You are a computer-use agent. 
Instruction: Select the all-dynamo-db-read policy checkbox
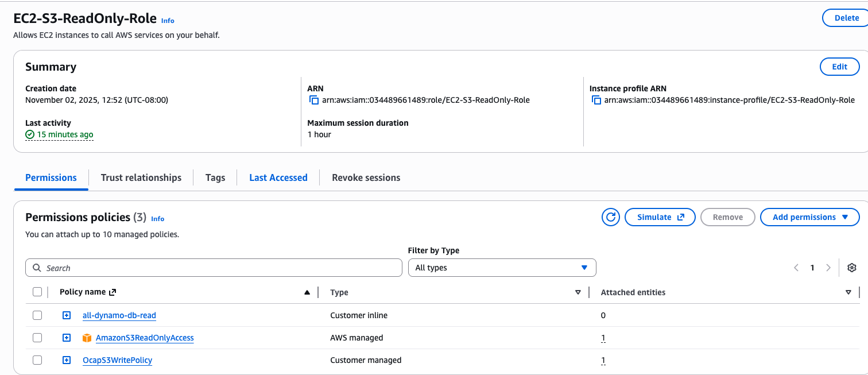click(37, 315)
